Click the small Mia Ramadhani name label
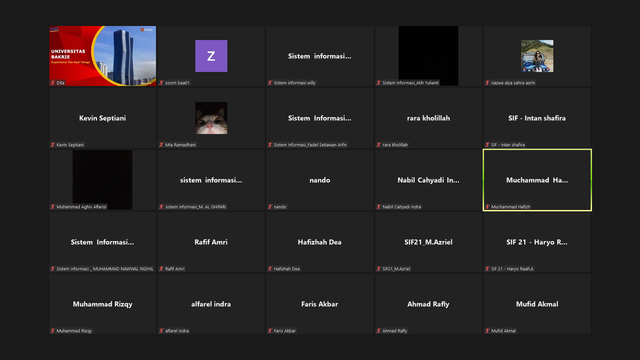Image resolution: width=640 pixels, height=360 pixels. pos(180,145)
